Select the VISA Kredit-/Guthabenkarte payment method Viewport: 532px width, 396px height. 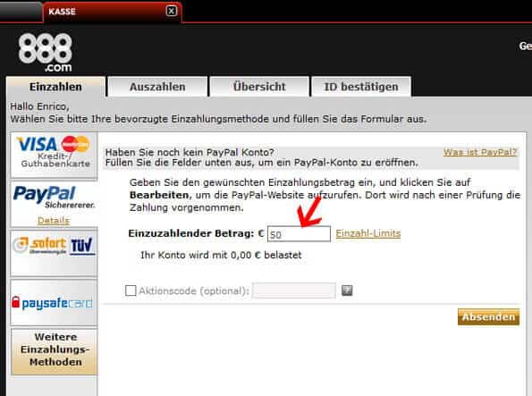tap(54, 155)
